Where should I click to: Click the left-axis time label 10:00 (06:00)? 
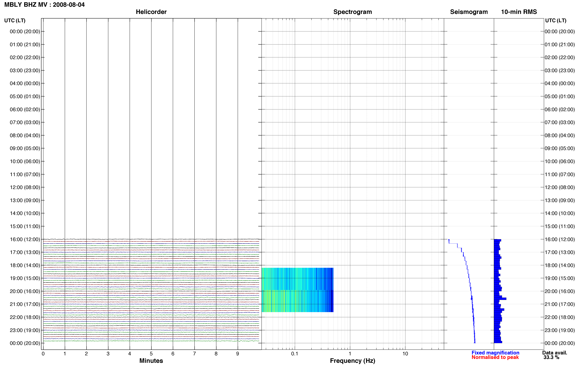click(25, 161)
